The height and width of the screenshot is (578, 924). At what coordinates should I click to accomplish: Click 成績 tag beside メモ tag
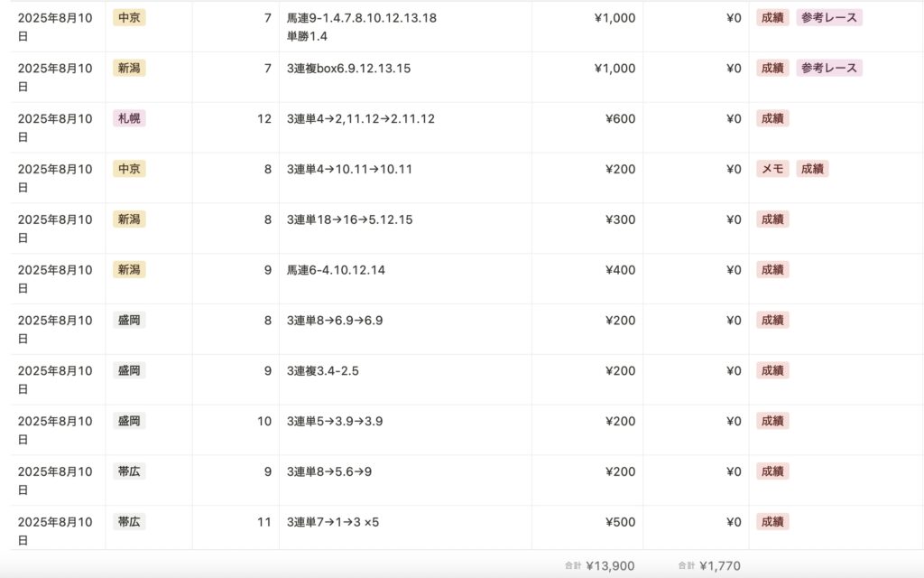[812, 169]
